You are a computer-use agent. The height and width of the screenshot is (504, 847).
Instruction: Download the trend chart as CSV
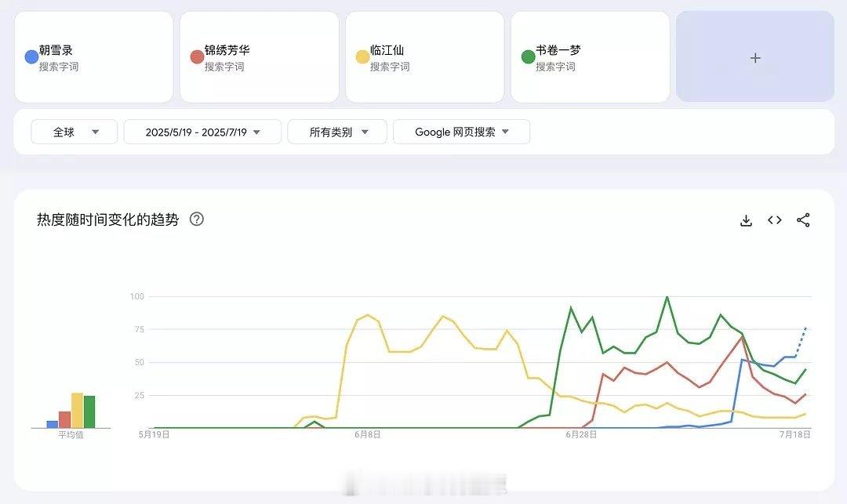tap(746, 220)
